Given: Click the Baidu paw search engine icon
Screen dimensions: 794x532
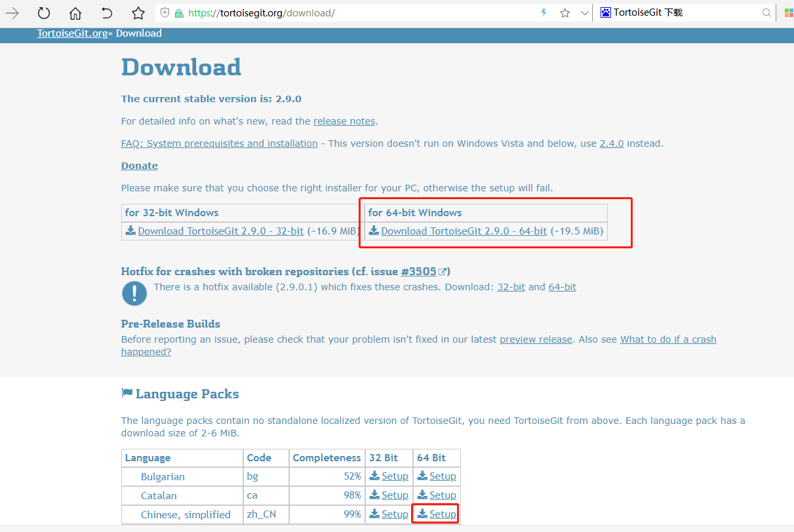Looking at the screenshot, I should point(605,12).
